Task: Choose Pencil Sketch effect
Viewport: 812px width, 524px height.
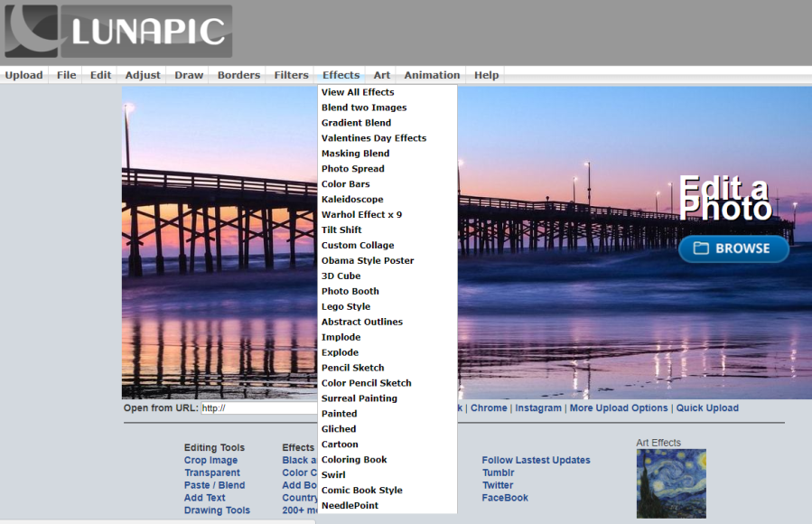Action: coord(352,368)
